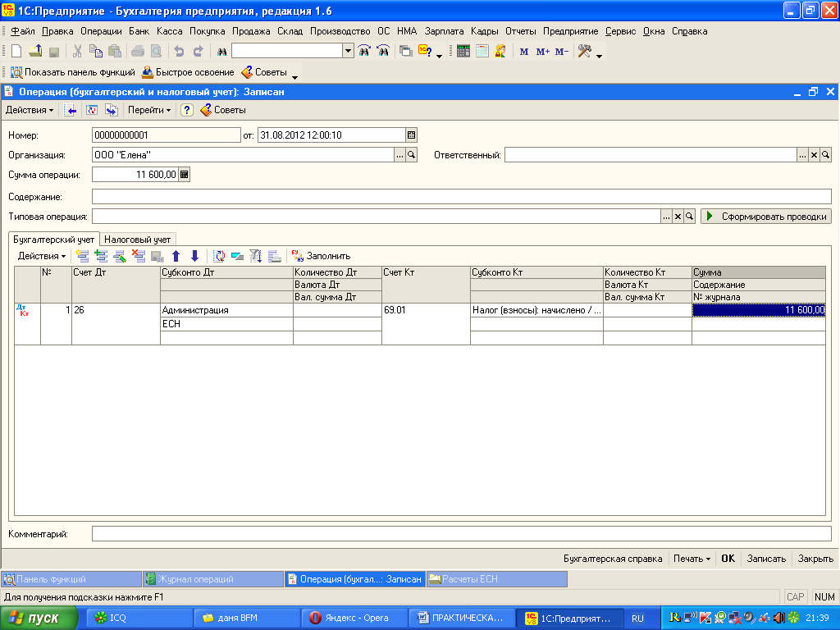Click the binoculars Find icon
This screenshot has height=630, width=840.
pos(221,52)
